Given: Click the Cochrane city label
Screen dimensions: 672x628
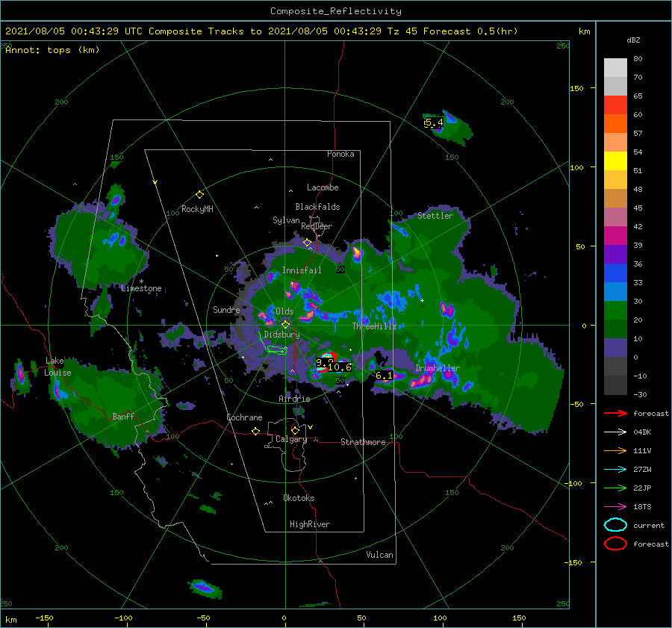Looking at the screenshot, I should 244,417.
